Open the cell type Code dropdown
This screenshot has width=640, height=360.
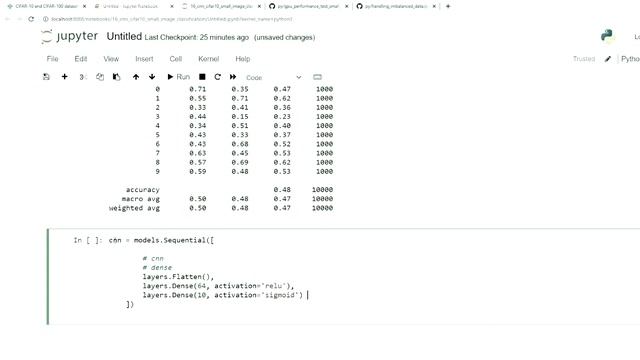(273, 77)
